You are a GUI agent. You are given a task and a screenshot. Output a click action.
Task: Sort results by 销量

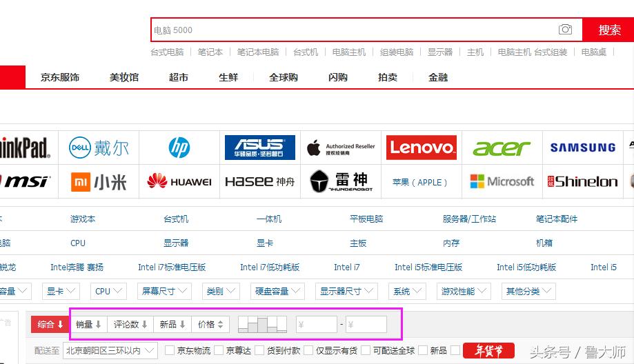point(88,324)
